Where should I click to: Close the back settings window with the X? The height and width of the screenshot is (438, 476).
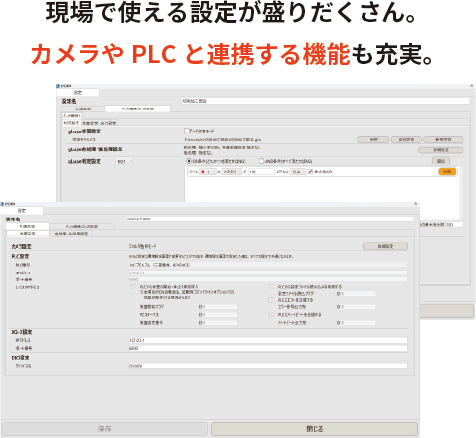coord(471,86)
